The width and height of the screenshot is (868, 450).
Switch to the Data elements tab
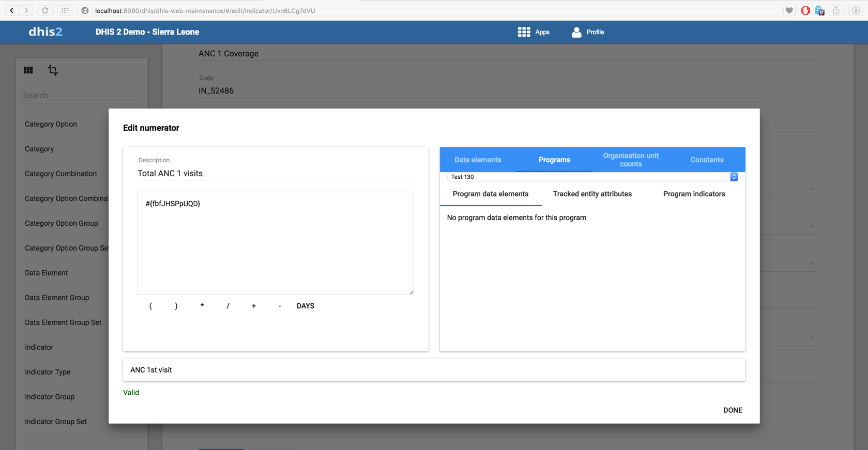point(478,160)
